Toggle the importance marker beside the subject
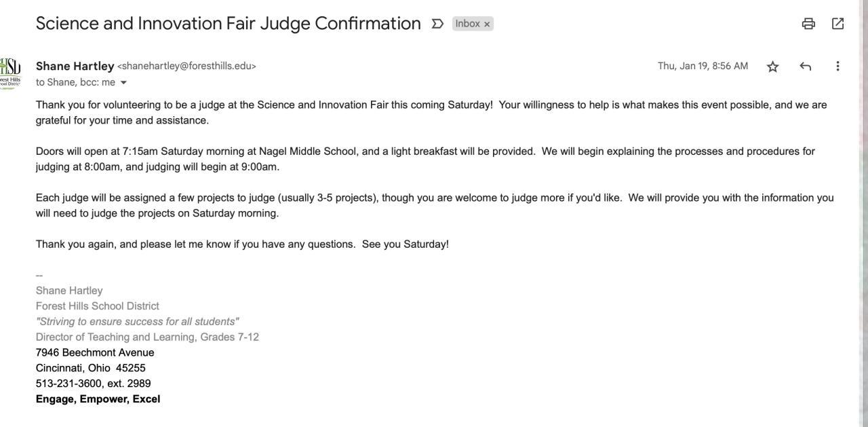 [x=438, y=24]
